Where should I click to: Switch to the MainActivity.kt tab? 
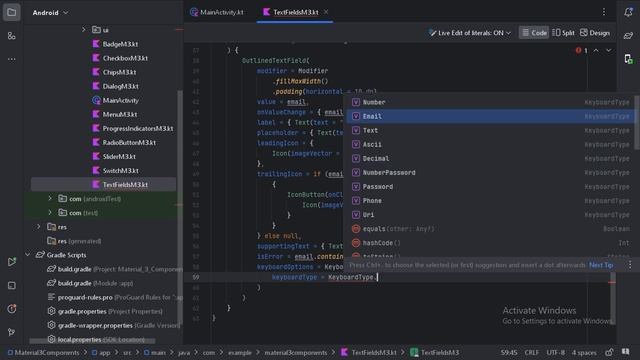point(217,12)
